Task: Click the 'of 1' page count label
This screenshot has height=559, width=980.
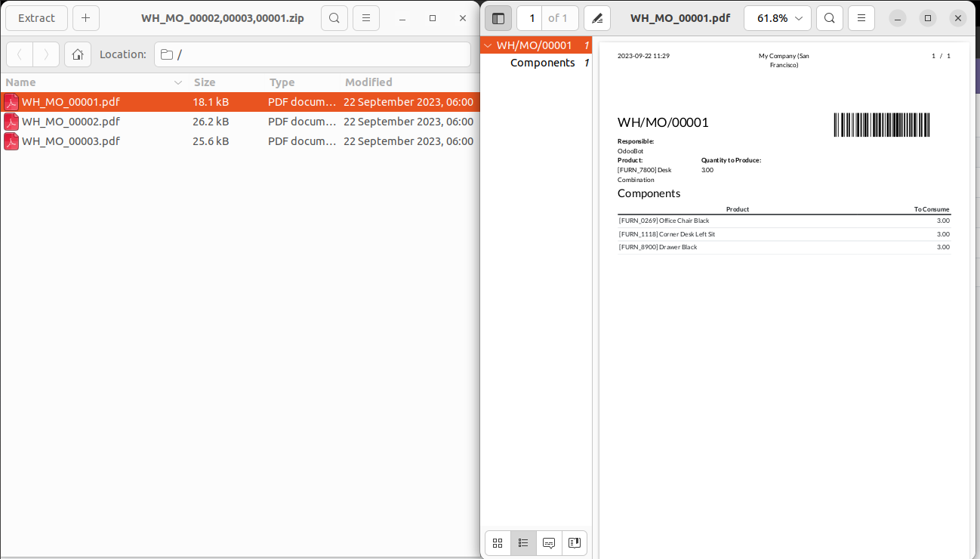Action: [558, 18]
